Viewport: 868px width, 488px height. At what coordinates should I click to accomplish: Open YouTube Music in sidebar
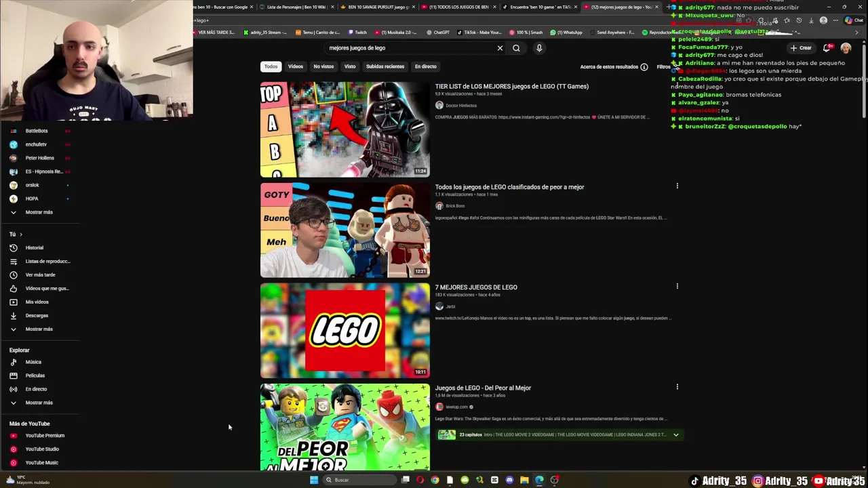pyautogui.click(x=39, y=463)
